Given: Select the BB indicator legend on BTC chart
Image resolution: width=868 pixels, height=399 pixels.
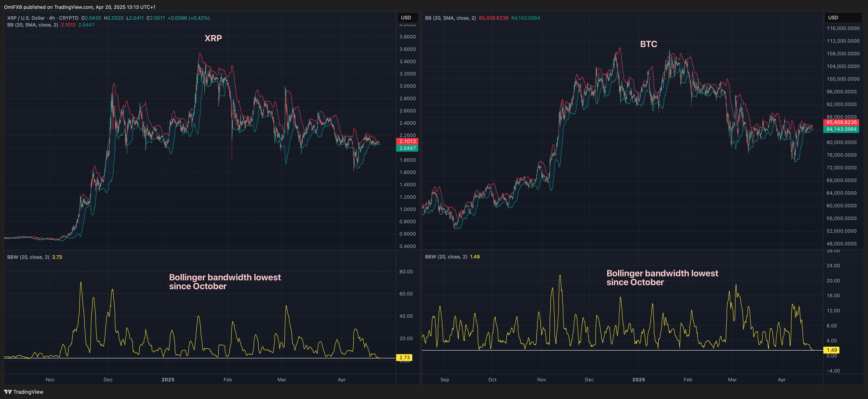Looking at the screenshot, I should (x=450, y=18).
